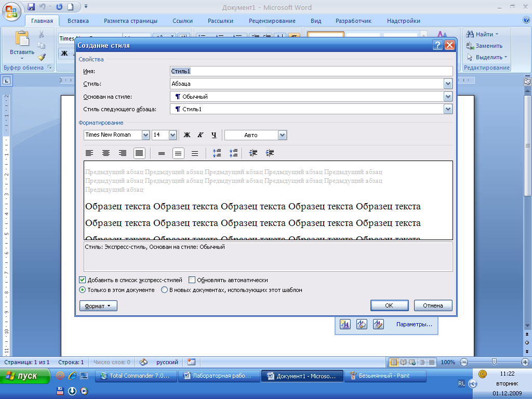The image size is (532, 399).
Task: Toggle 'Добавить в список экспресс-стилей' checkbox
Action: tap(83, 280)
